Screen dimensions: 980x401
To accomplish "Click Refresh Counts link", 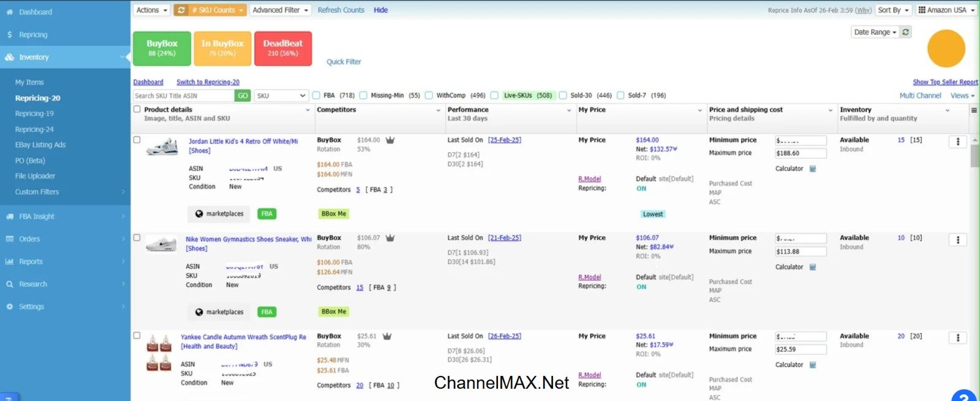I will pyautogui.click(x=341, y=10).
